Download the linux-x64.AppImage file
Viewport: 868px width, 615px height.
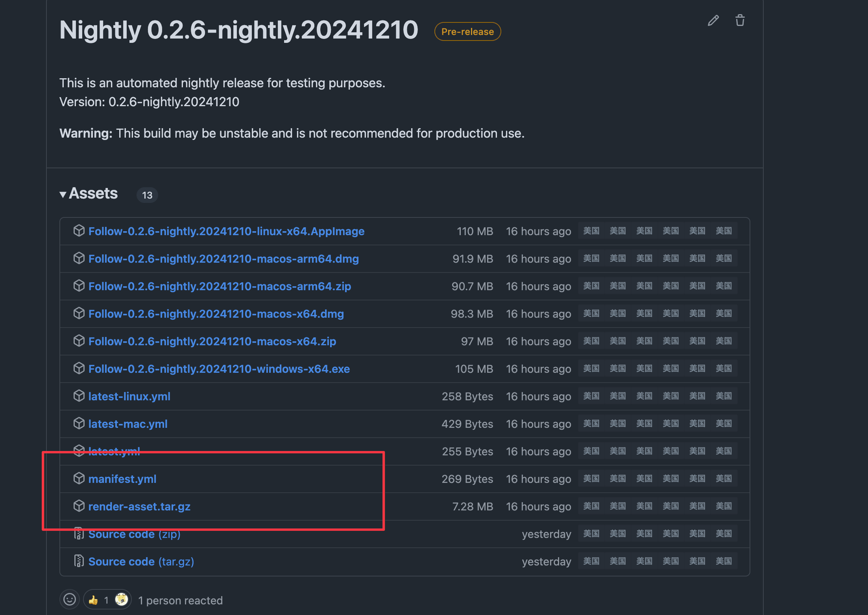click(226, 231)
